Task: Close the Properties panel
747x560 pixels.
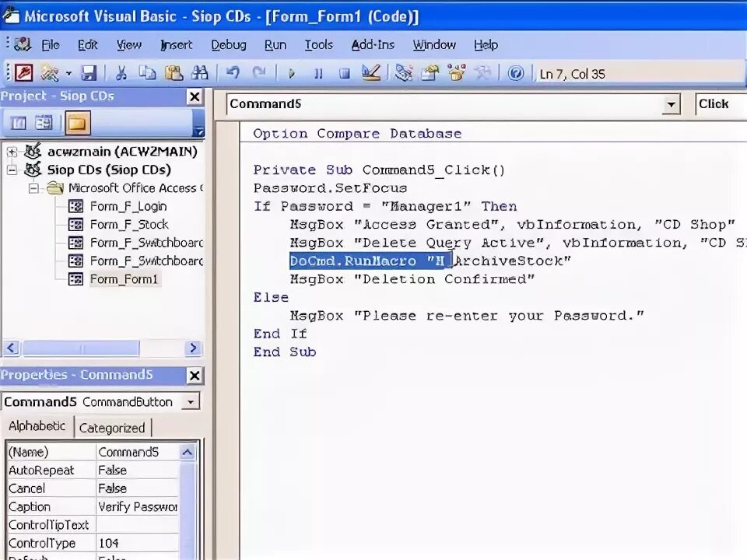Action: (x=195, y=376)
